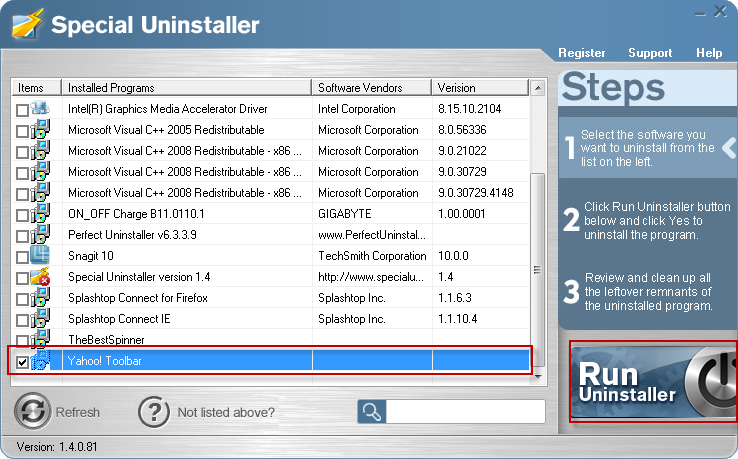738x459 pixels.
Task: Click version 1.00.0001 cell
Action: tap(461, 214)
